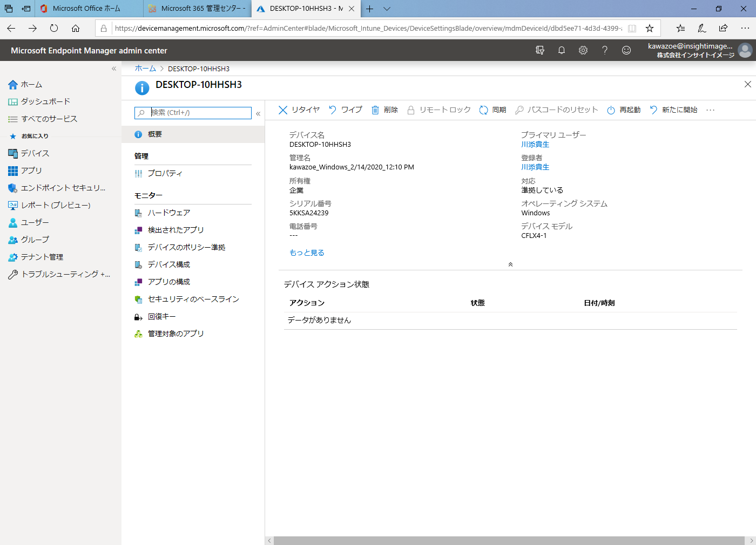Click the horizontal scrollbar at the bottom
Screen dimensions: 756x545
[x=510, y=541]
